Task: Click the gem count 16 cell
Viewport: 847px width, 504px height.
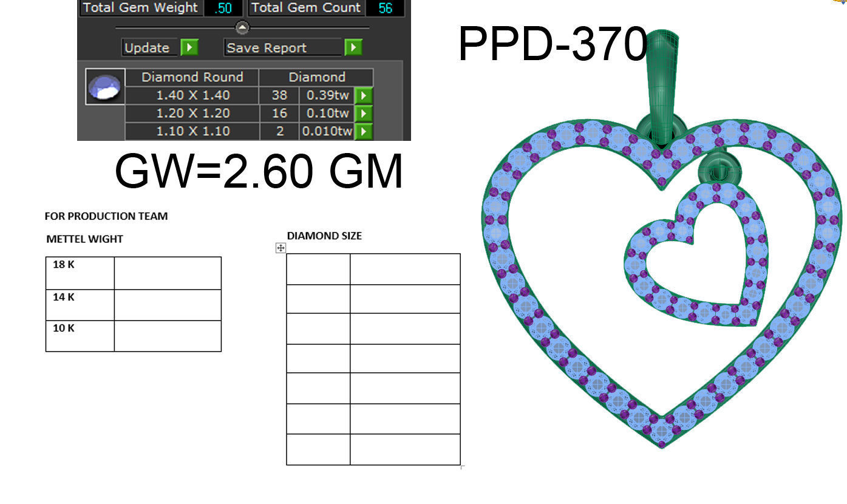Action: (x=279, y=113)
